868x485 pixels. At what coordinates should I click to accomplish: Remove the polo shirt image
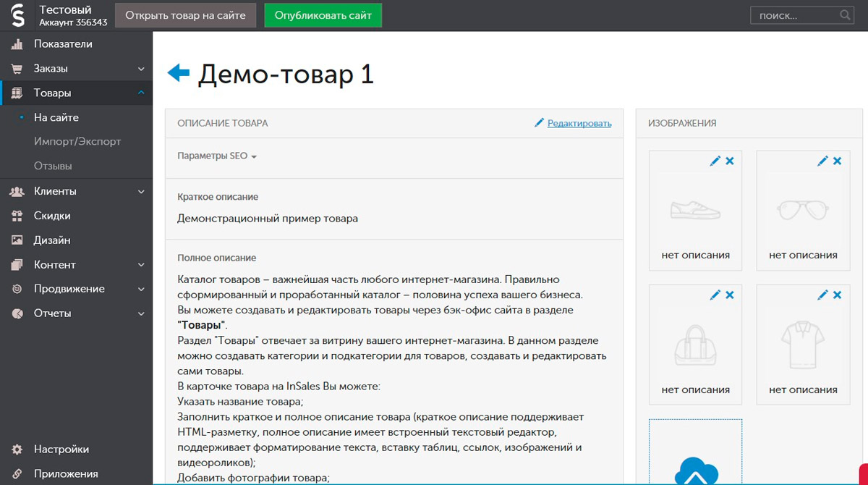(837, 295)
